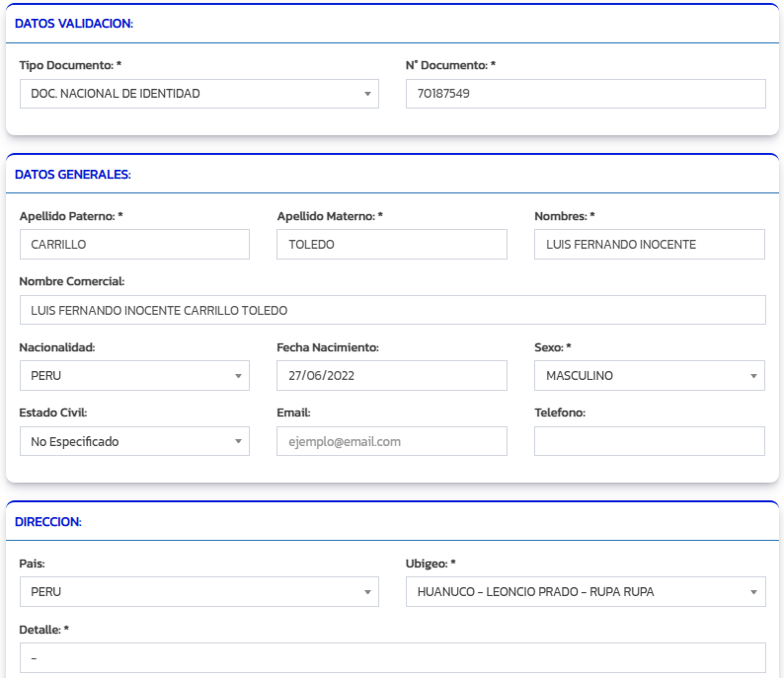Click the Nombre Comercial input field

tap(393, 310)
